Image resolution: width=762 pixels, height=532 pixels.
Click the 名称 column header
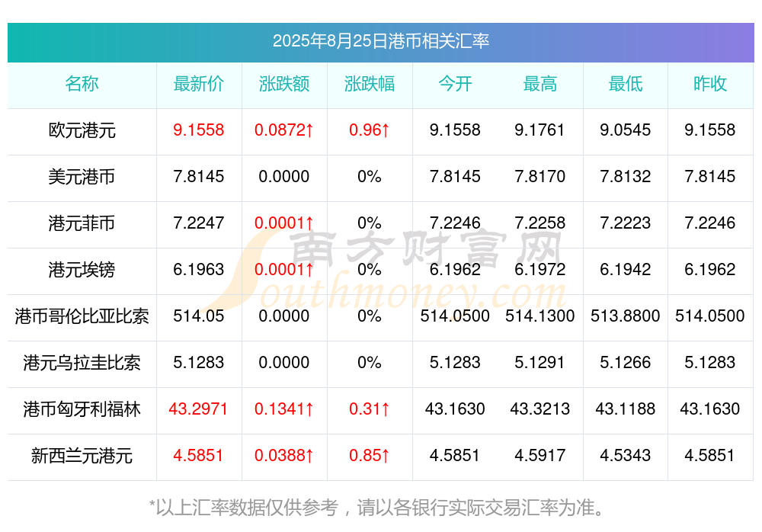point(82,84)
